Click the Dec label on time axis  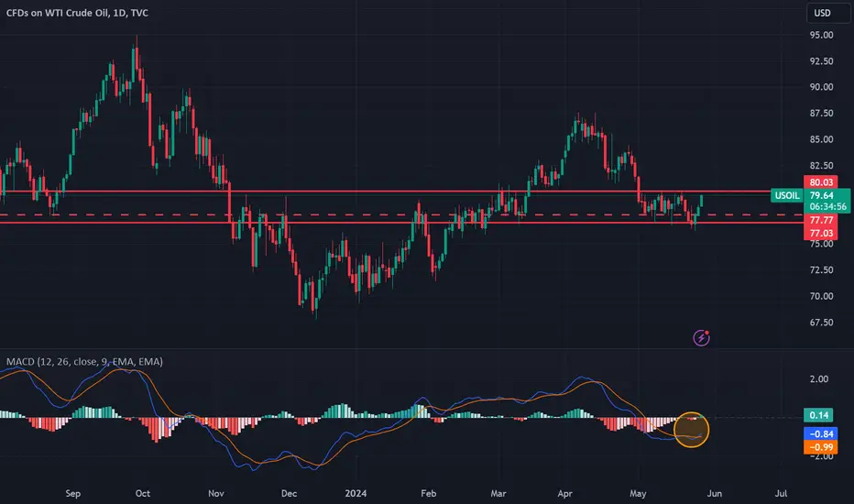tap(290, 493)
